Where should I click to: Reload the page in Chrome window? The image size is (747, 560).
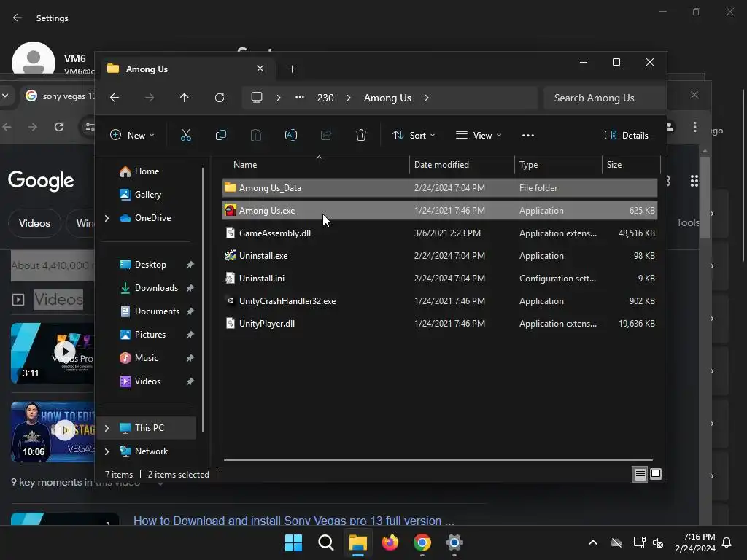click(59, 127)
